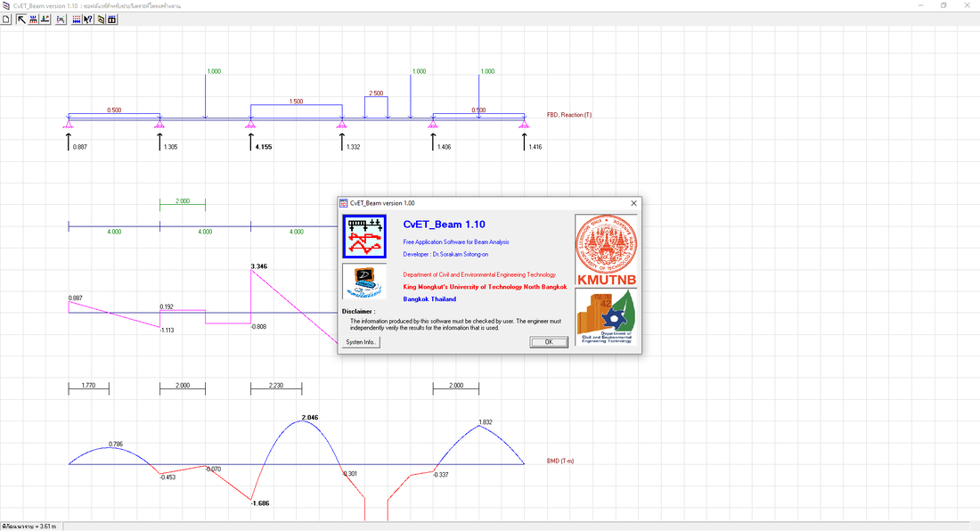Screen dimensions: 980x531
Task: Click the beam diagram logo in About dialog
Action: 364,236
